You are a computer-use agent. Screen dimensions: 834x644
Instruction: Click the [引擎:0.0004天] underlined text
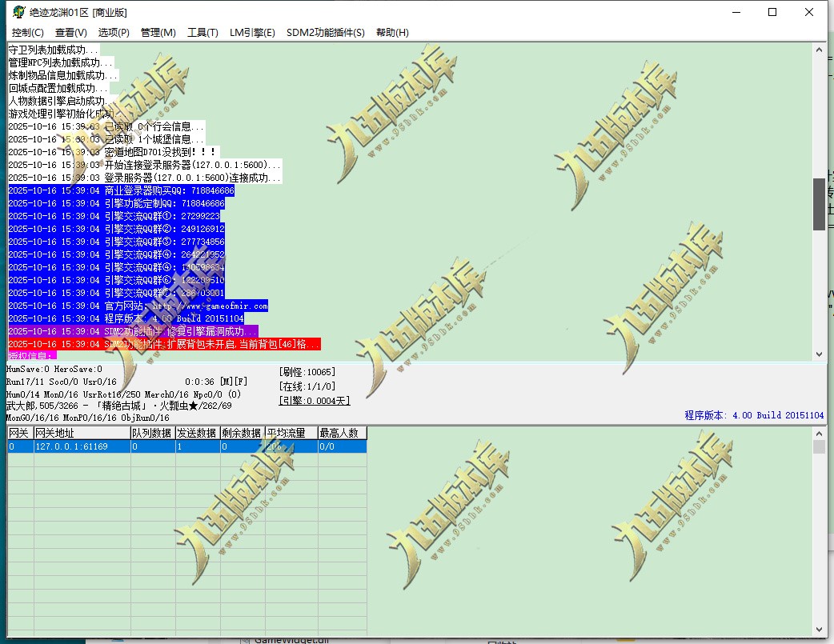315,401
